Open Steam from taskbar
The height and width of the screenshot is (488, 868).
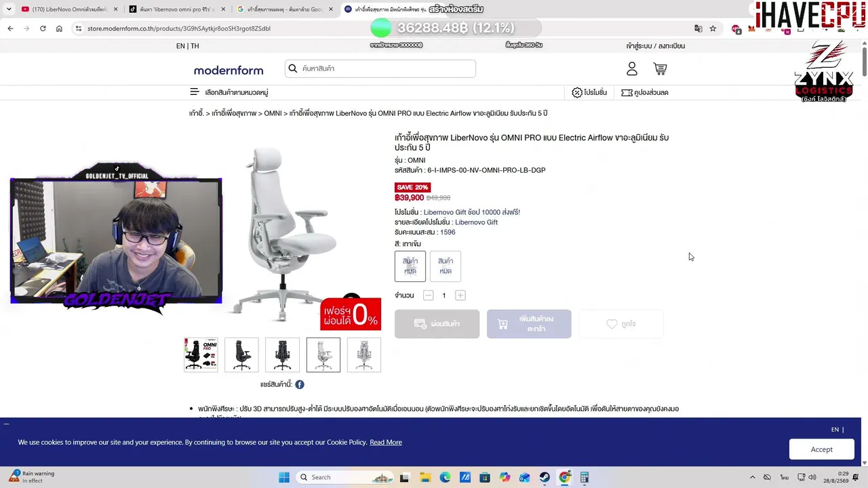point(545,477)
